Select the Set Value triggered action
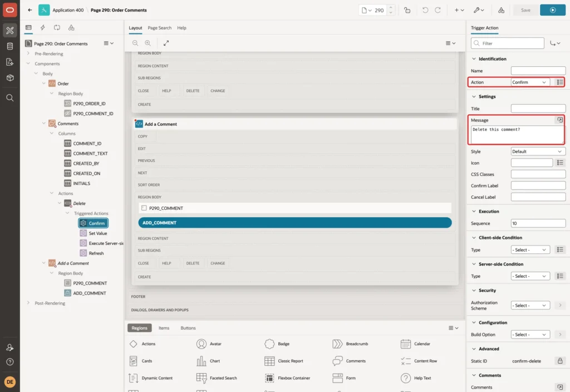This screenshot has width=570, height=392. click(x=97, y=233)
